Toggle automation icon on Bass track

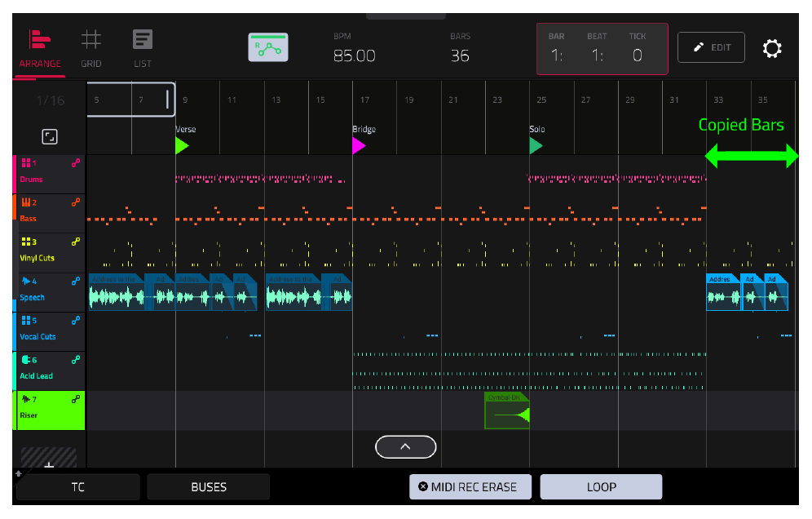click(x=76, y=202)
